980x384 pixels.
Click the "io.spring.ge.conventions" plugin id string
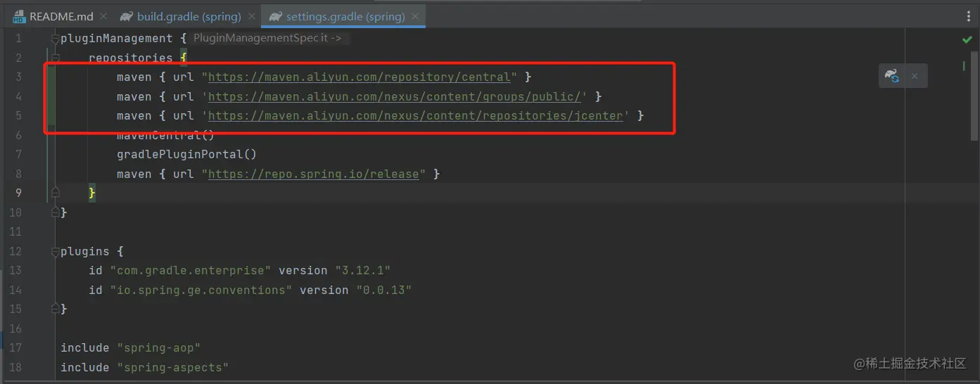click(x=201, y=290)
